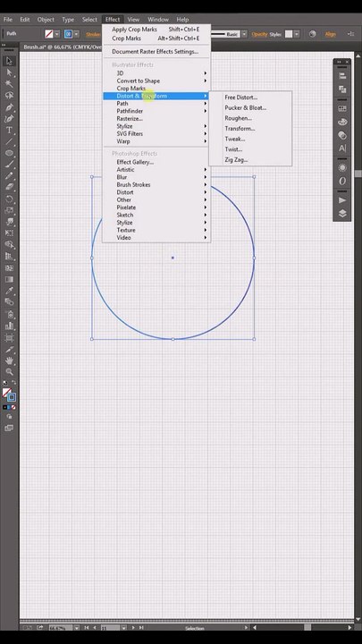
Task: Click the artboard number field
Action: 110,628
